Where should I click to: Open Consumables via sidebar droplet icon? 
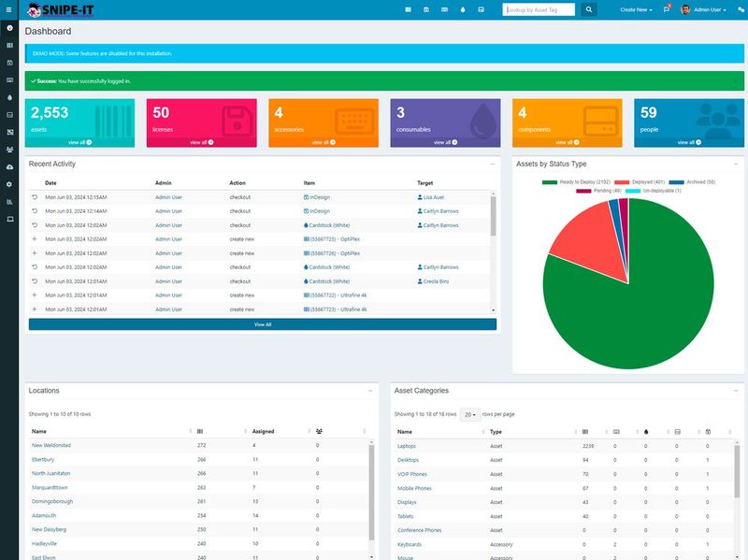click(x=9, y=97)
